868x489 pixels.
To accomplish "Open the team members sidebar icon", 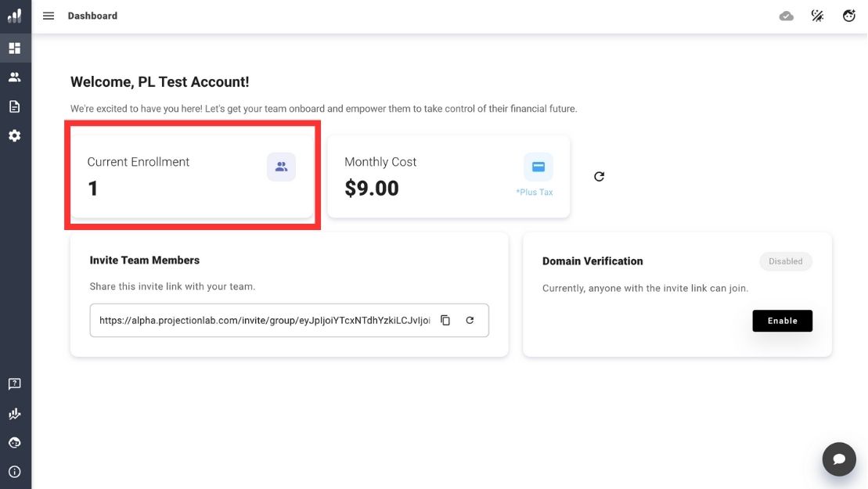I will coord(15,77).
